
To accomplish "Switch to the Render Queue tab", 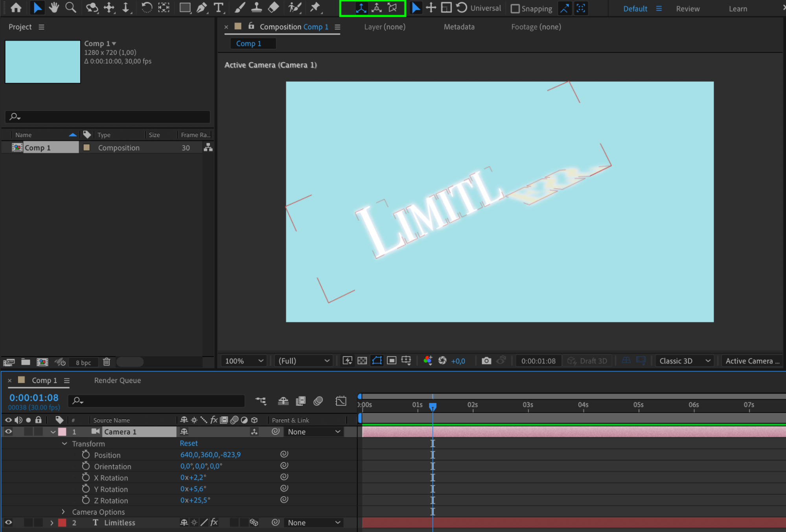I will (x=117, y=380).
